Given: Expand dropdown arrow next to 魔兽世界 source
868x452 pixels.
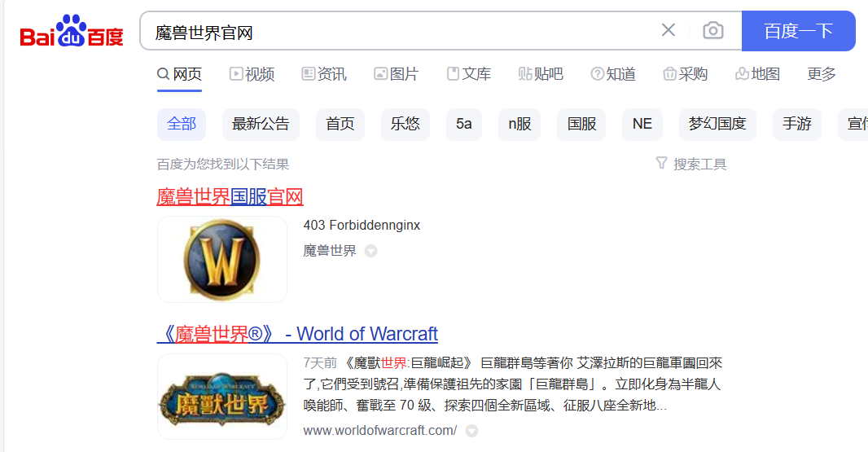Looking at the screenshot, I should tap(370, 251).
